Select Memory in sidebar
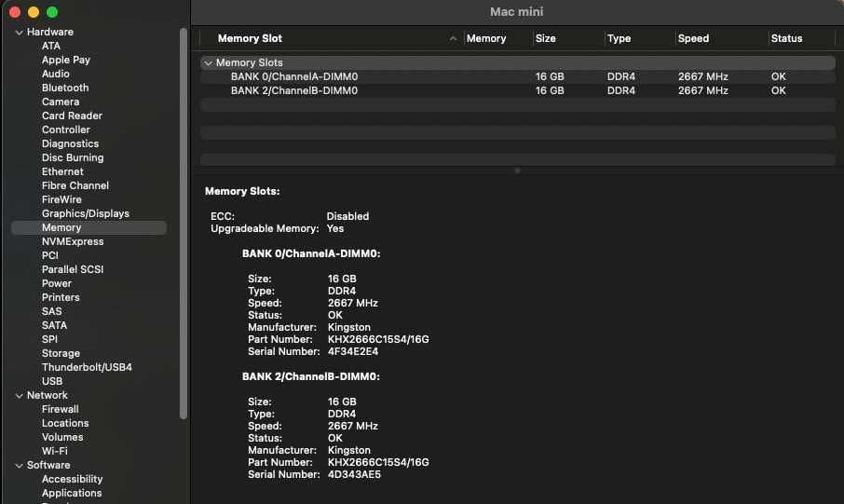This screenshot has width=844, height=504. pos(88,227)
